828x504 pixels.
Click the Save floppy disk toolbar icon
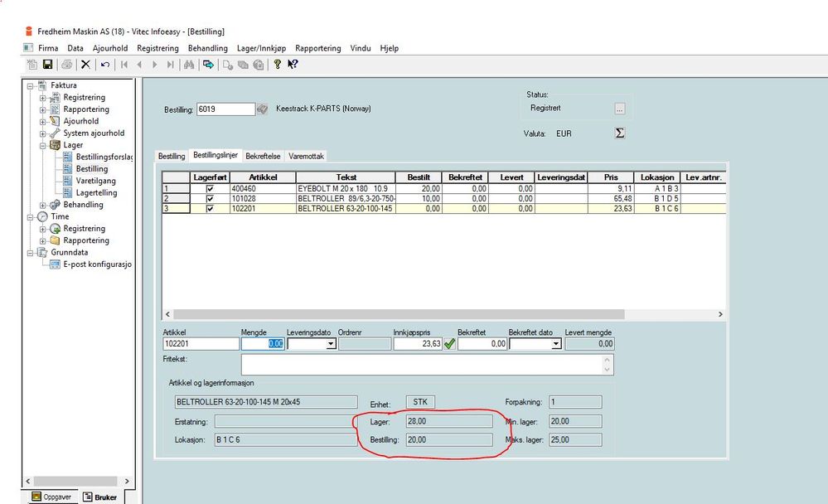(47, 65)
